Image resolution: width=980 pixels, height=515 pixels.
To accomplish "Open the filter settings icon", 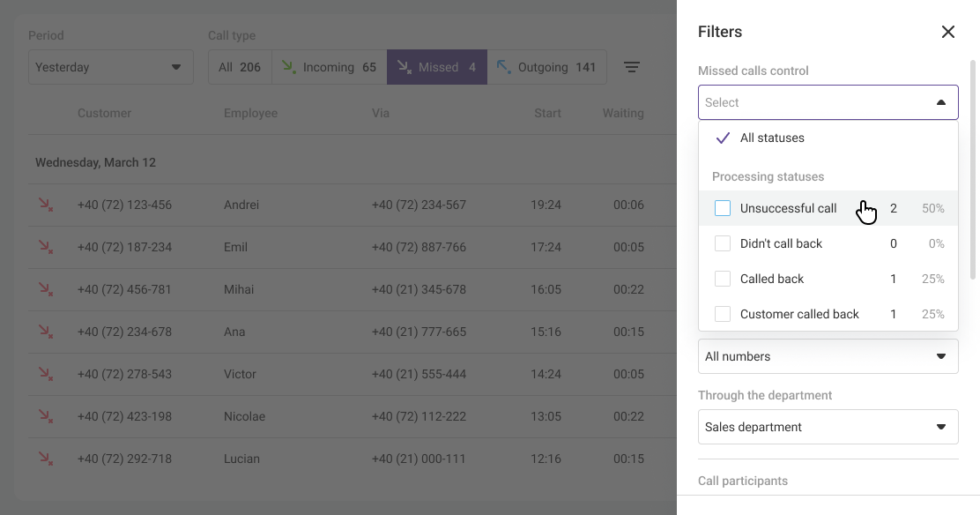I will click(x=632, y=67).
